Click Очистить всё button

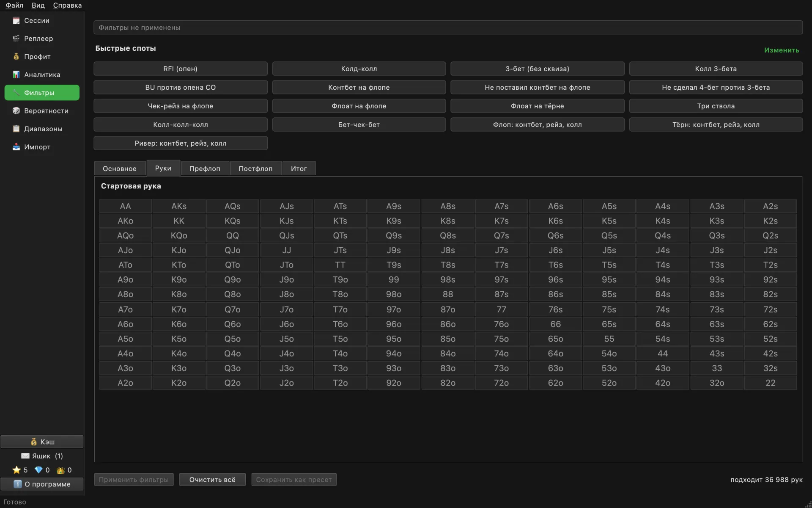[212, 480]
